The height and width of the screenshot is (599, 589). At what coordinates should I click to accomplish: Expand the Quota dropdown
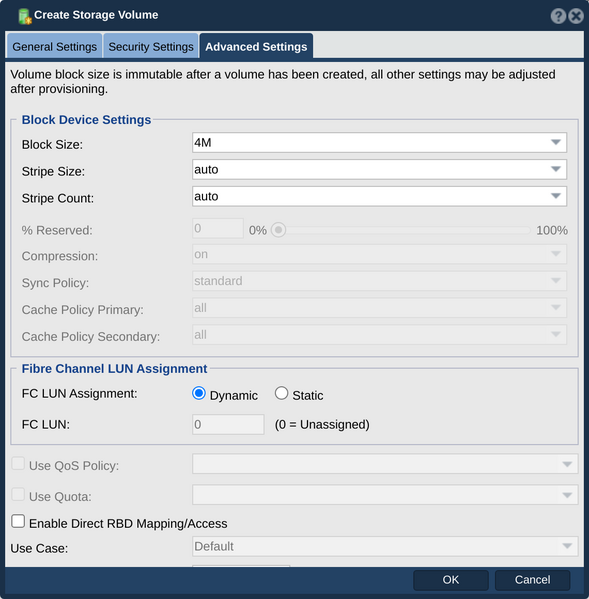[385, 495]
